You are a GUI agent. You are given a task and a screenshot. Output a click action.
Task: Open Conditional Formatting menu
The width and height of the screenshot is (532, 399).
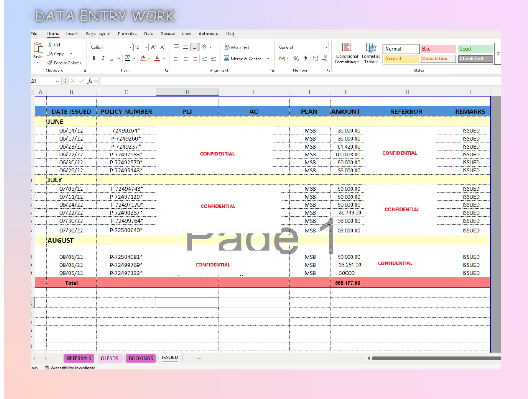pyautogui.click(x=347, y=54)
